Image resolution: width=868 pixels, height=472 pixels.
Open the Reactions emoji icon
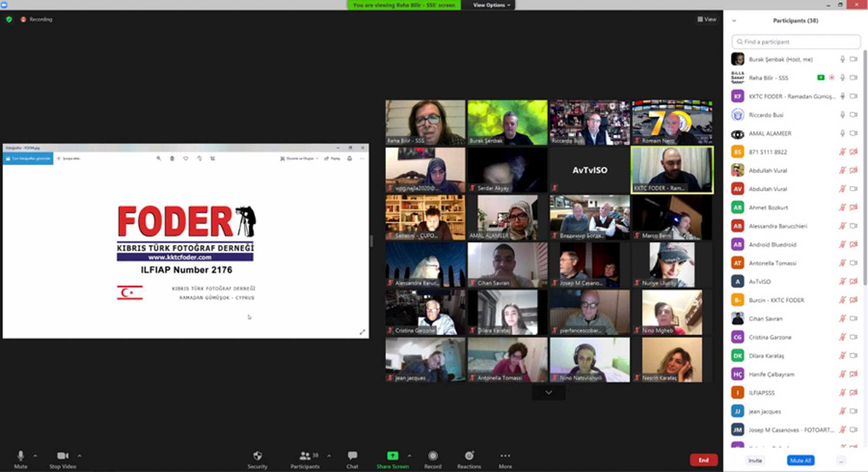coord(469,456)
